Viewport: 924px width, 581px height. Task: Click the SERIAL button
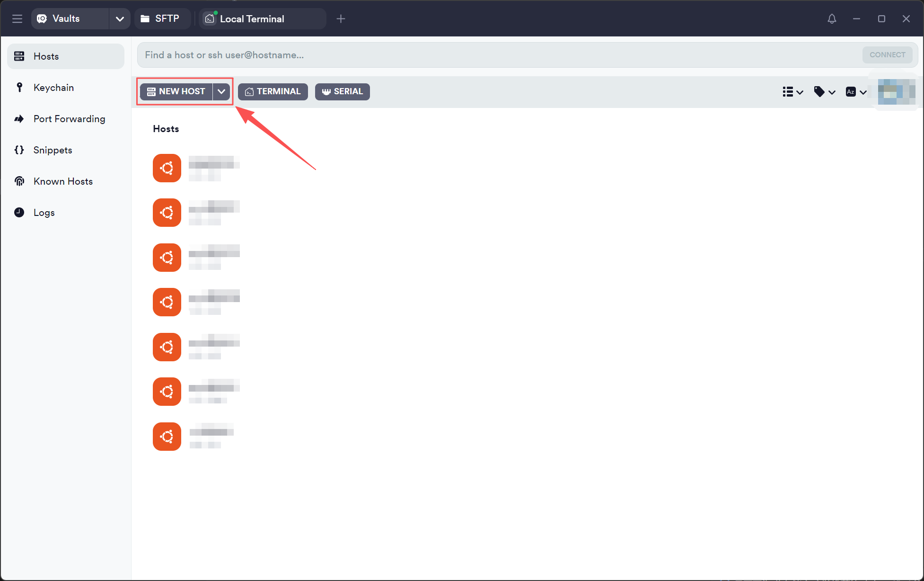click(342, 91)
